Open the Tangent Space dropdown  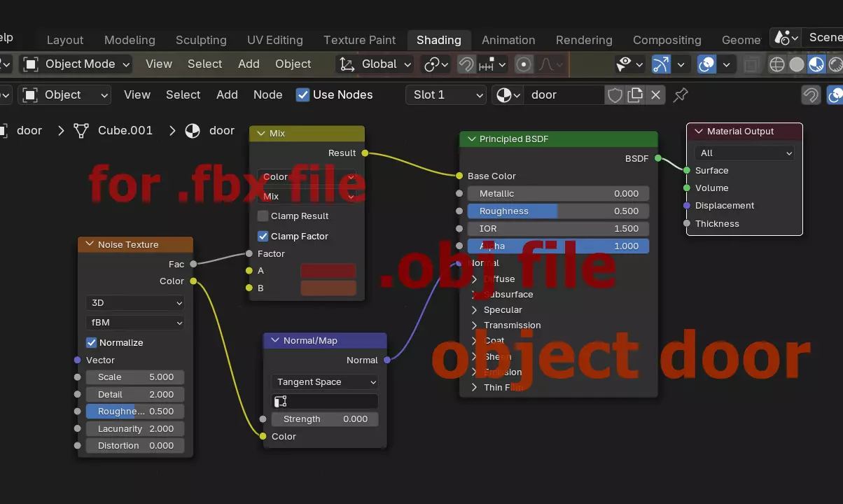click(325, 382)
